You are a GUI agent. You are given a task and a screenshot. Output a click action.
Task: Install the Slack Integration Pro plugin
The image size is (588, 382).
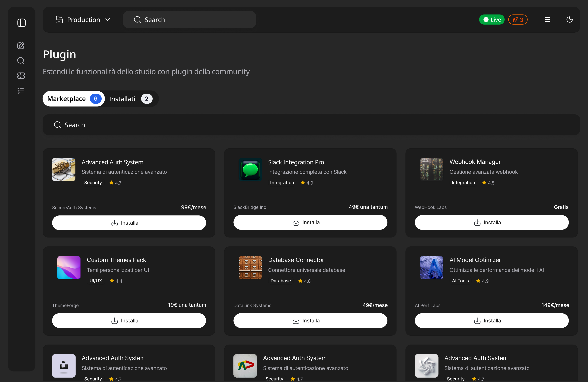pos(310,222)
